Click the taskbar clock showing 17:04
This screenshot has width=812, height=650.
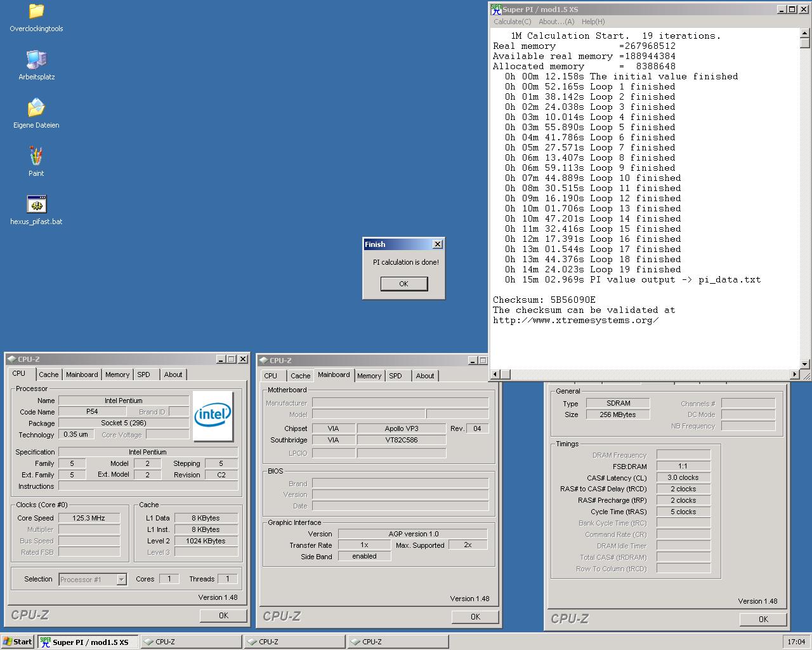point(796,642)
